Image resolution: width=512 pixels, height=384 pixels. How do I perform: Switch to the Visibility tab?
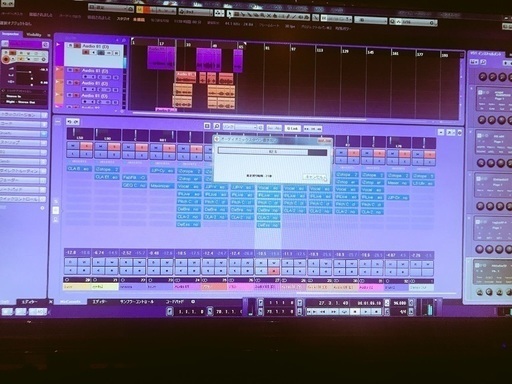[34, 35]
